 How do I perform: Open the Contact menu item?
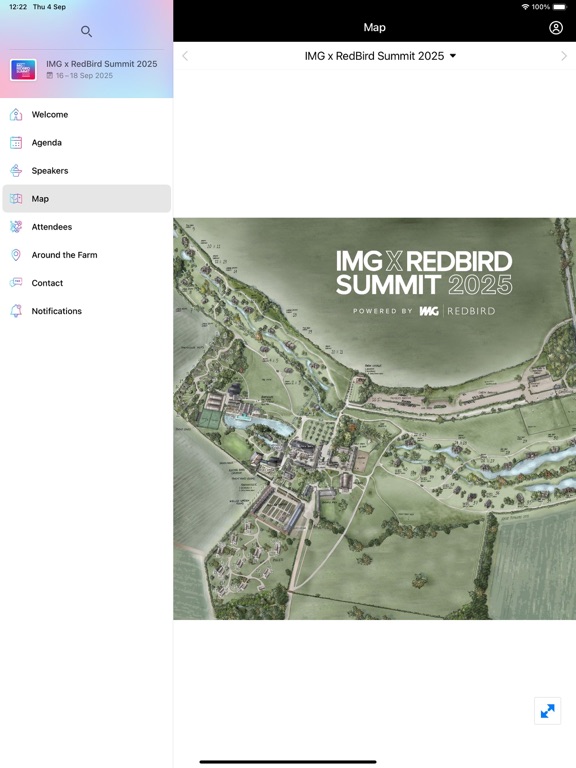click(x=87, y=283)
